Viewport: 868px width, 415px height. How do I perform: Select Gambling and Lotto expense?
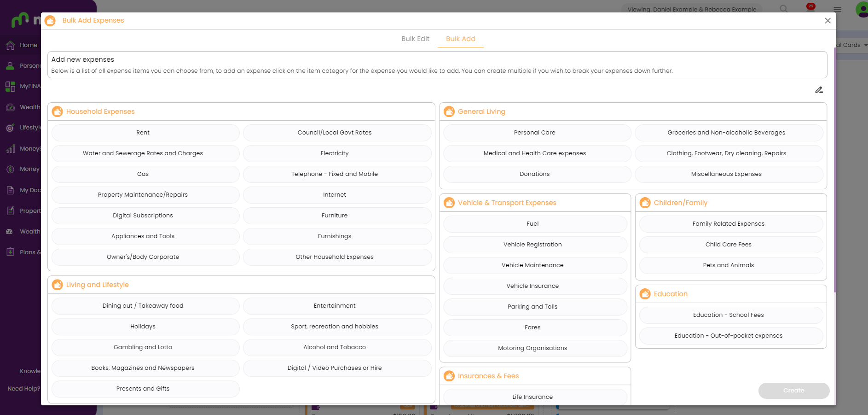click(145, 347)
